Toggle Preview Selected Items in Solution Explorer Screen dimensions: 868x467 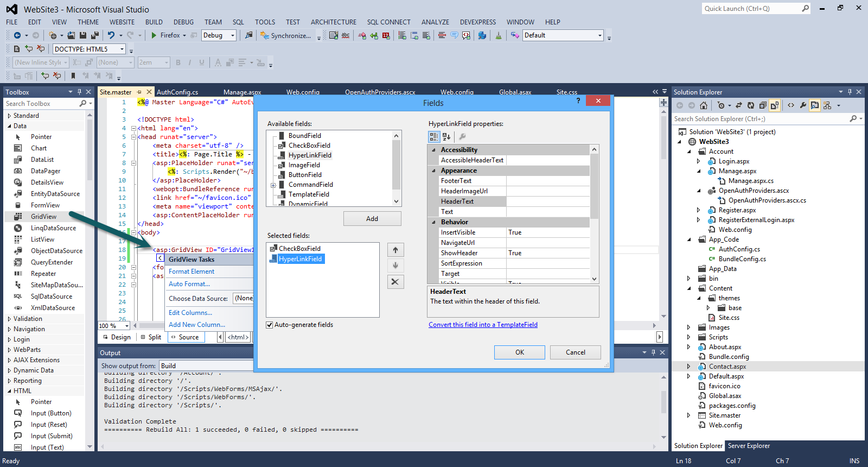[x=815, y=105]
